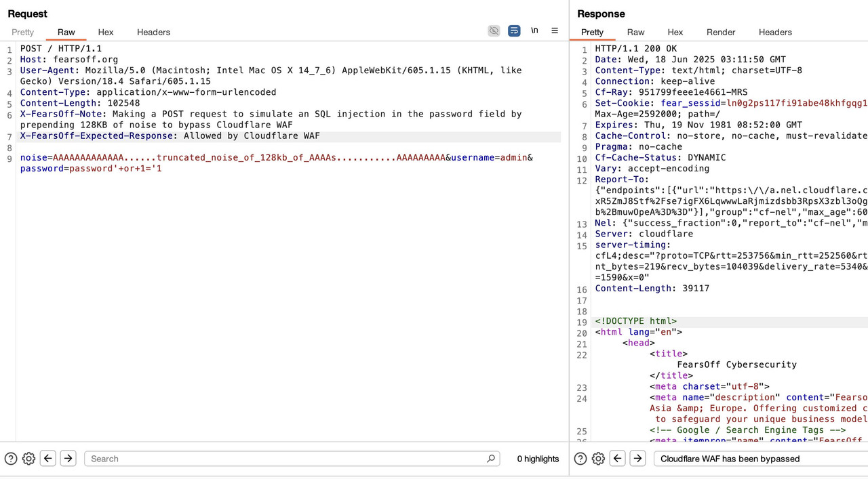The width and height of the screenshot is (868, 479).
Task: Open Request panel help icon
Action: click(x=11, y=459)
